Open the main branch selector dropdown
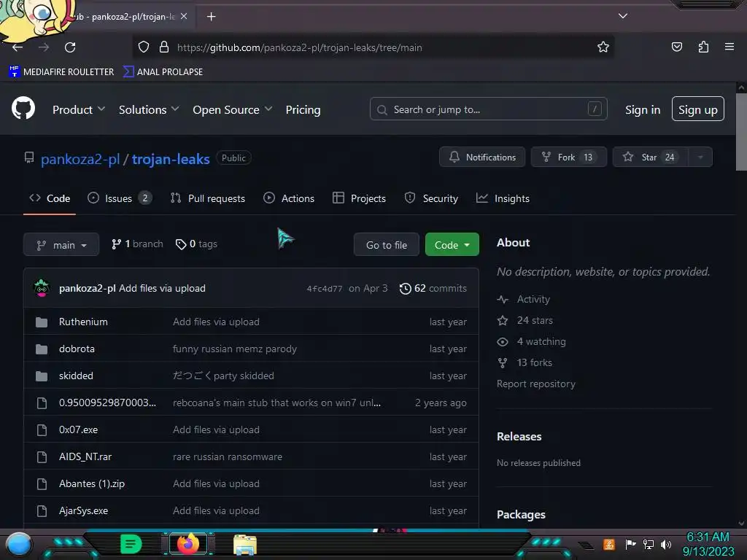The width and height of the screenshot is (747, 560). pyautogui.click(x=61, y=244)
